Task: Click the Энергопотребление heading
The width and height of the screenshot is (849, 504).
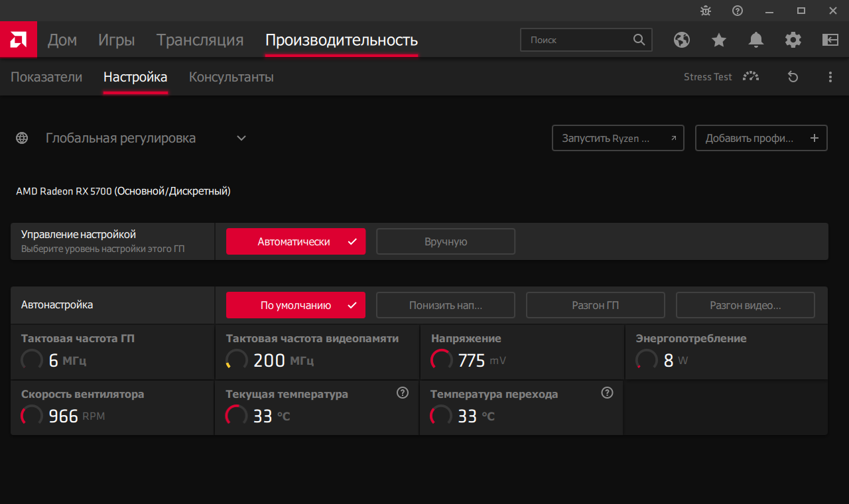Action: click(691, 338)
